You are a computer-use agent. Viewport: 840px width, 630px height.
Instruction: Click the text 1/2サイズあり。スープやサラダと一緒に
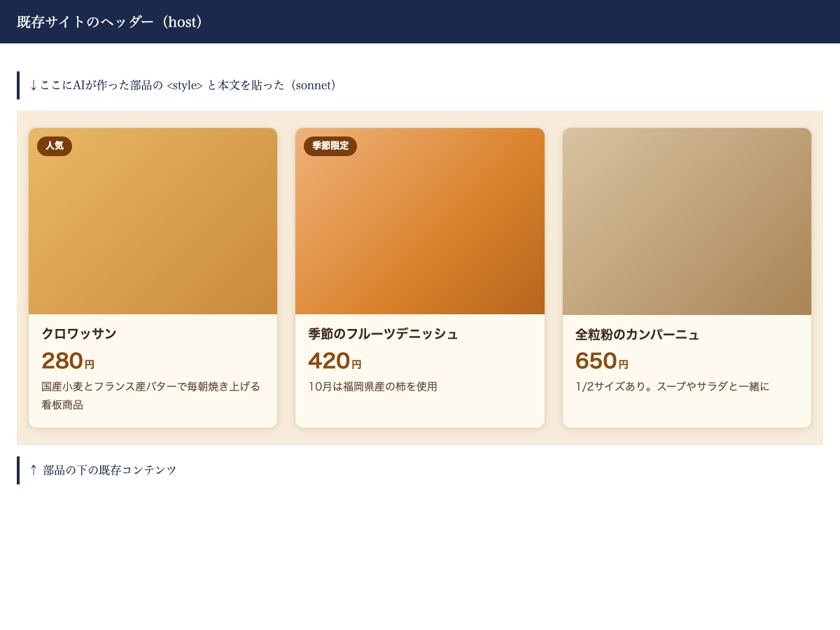pos(672,386)
